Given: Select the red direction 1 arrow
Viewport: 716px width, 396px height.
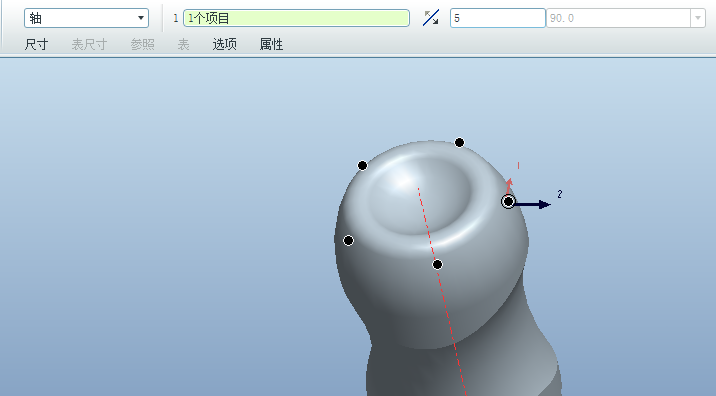Looking at the screenshot, I should coord(509,186).
